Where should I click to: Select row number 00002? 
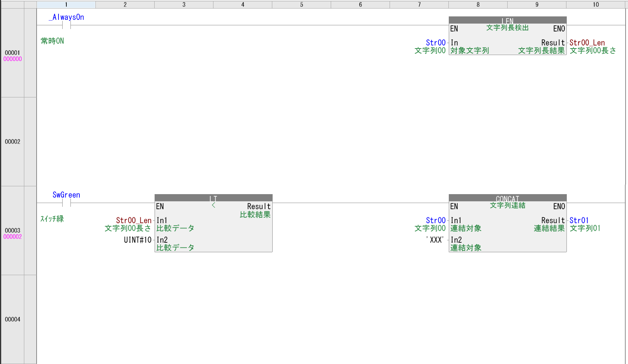[12, 141]
